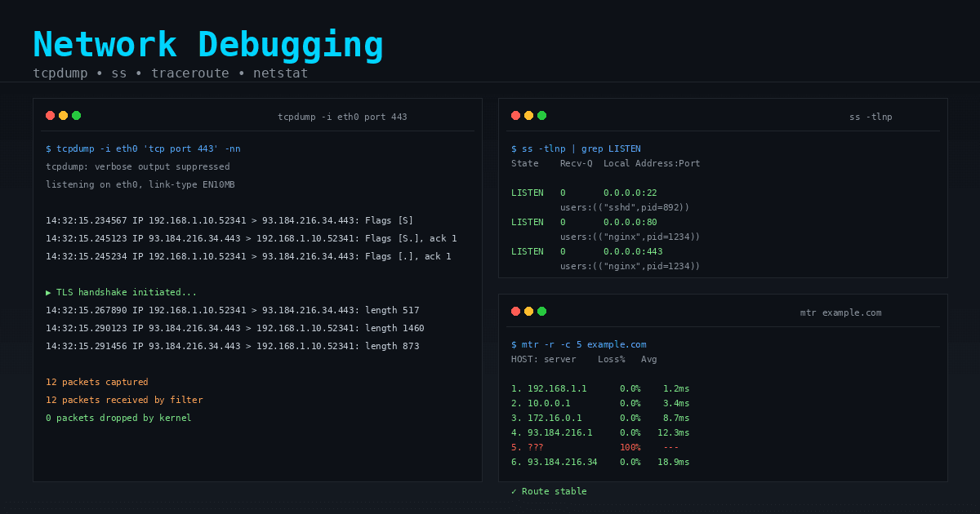Screen dimensions: 980x514
Task: Expand the mtr example.com panel header
Action: coord(840,312)
